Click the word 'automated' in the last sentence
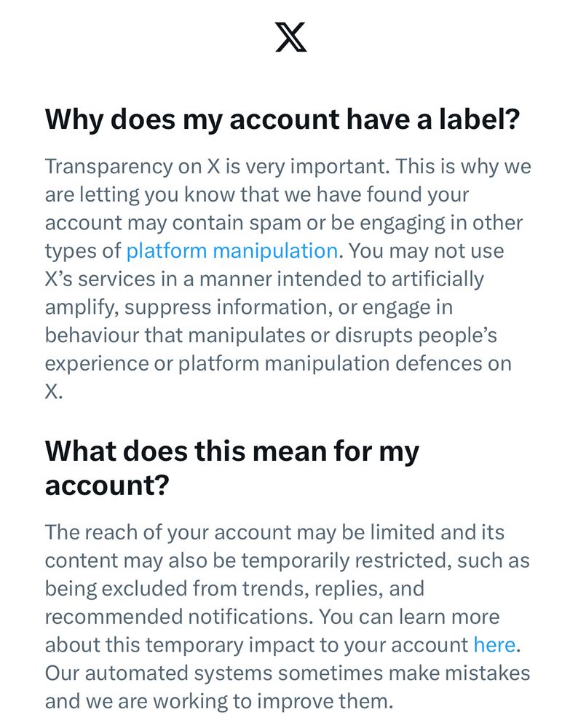 [140, 673]
